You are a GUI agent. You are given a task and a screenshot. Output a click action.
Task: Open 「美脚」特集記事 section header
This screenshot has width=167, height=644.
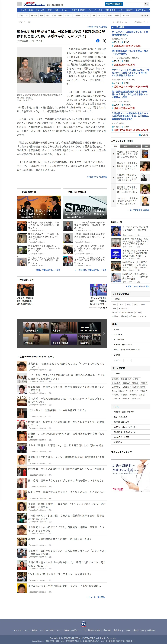(x=28, y=192)
